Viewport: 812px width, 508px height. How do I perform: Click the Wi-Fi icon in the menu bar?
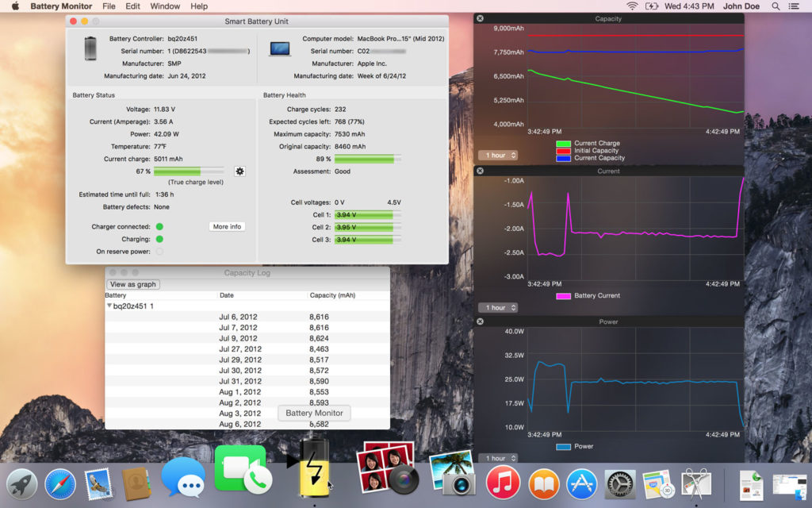click(633, 6)
